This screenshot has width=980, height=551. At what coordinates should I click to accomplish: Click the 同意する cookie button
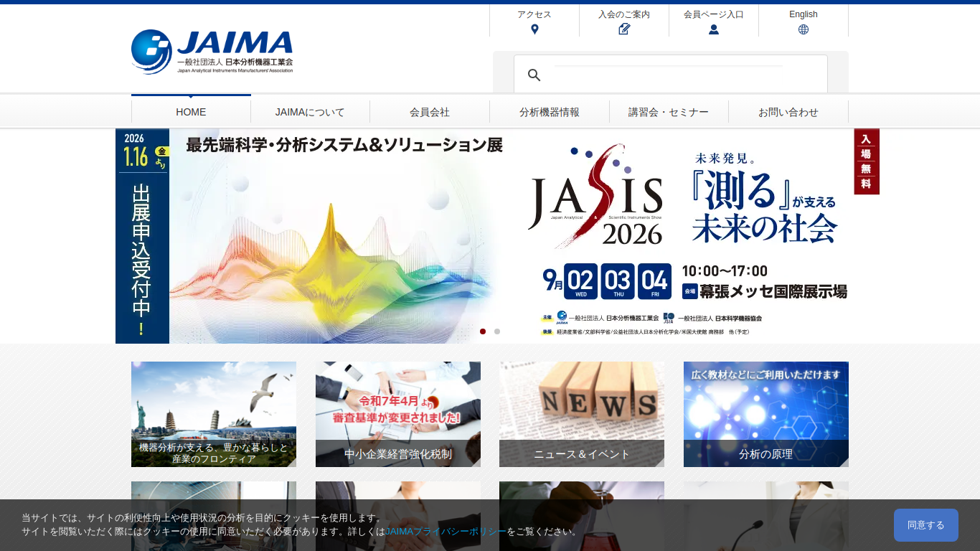point(926,525)
